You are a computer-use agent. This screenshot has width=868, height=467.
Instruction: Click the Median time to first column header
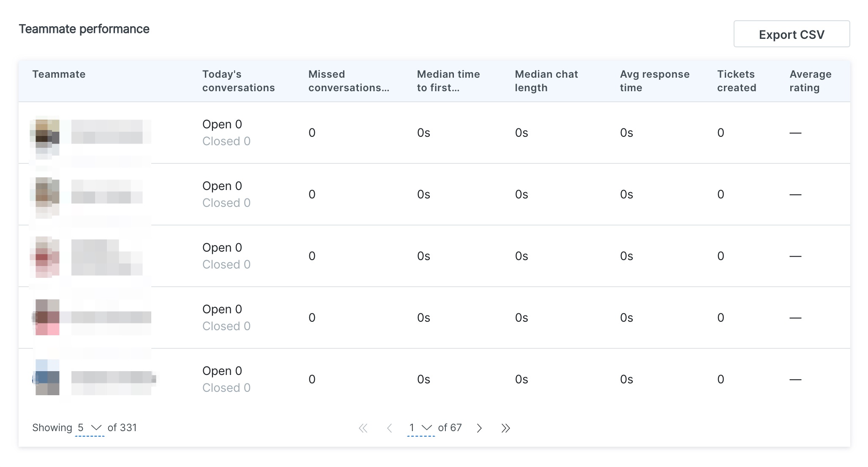pyautogui.click(x=448, y=81)
